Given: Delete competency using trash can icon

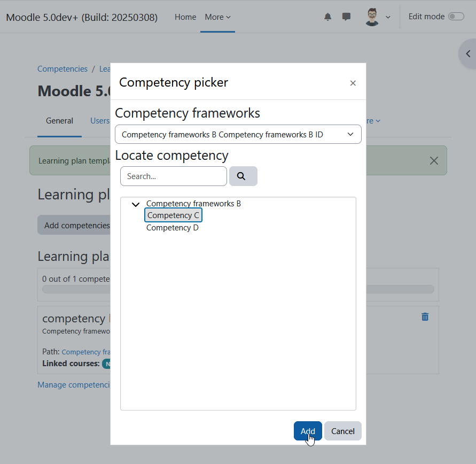Looking at the screenshot, I should tap(425, 316).
